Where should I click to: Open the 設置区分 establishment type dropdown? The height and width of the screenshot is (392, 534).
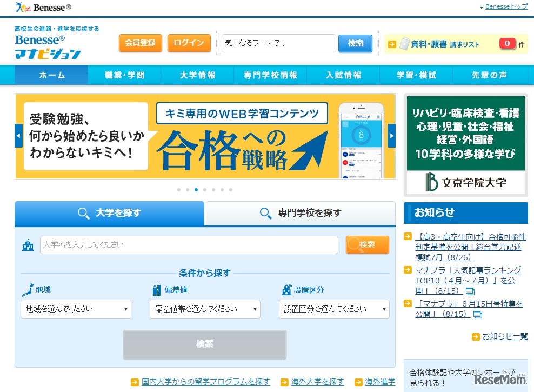click(x=334, y=309)
